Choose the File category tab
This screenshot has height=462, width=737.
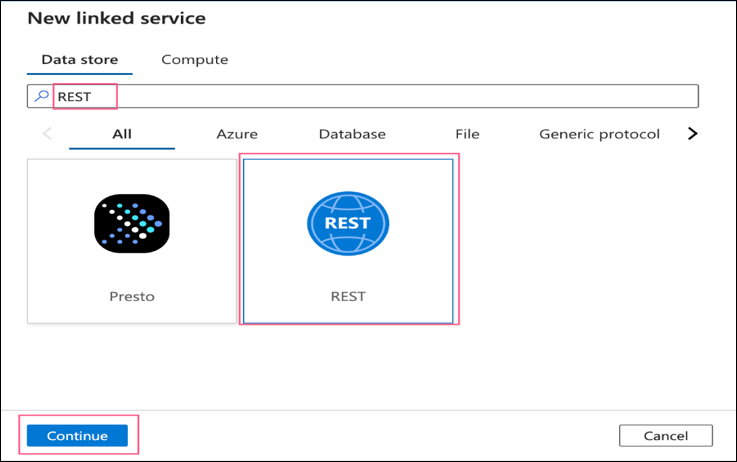(467, 134)
